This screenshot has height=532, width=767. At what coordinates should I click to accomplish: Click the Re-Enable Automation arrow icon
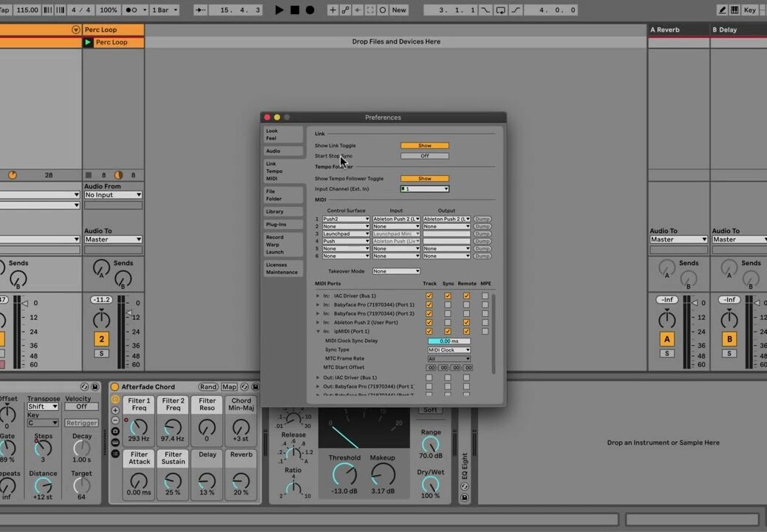point(358,10)
